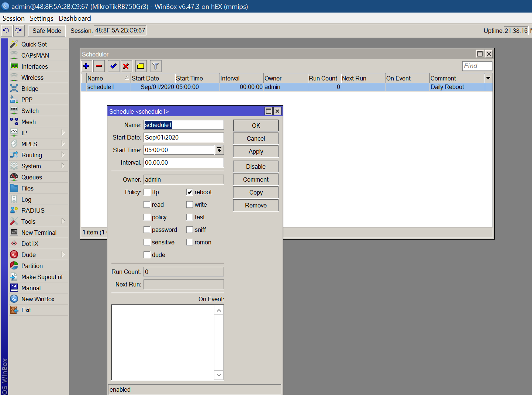This screenshot has width=532, height=395.
Task: Open the Scheduler column chooser dropdown
Action: pyautogui.click(x=488, y=78)
